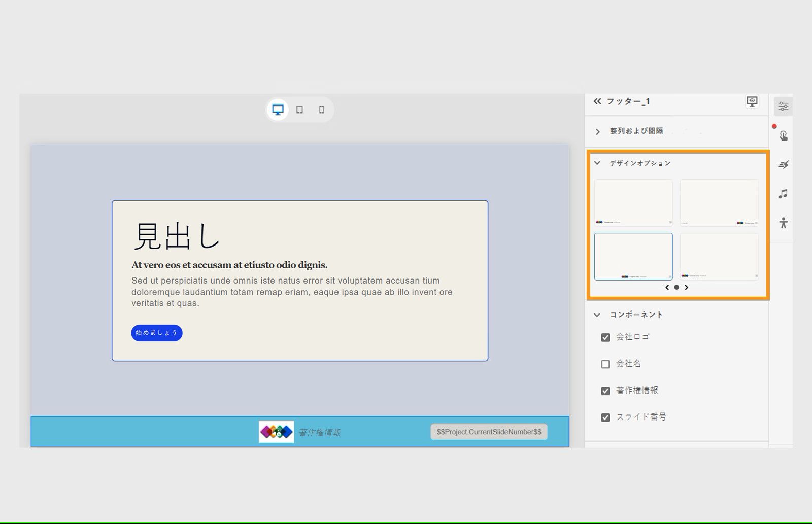Choose the top-right footer design thumbnail
The height and width of the screenshot is (524, 812).
coord(719,202)
